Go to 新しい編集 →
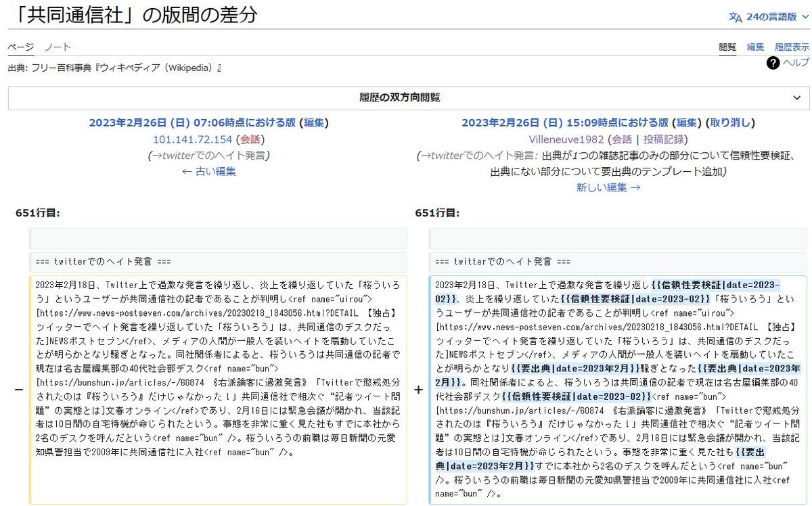 608,187
